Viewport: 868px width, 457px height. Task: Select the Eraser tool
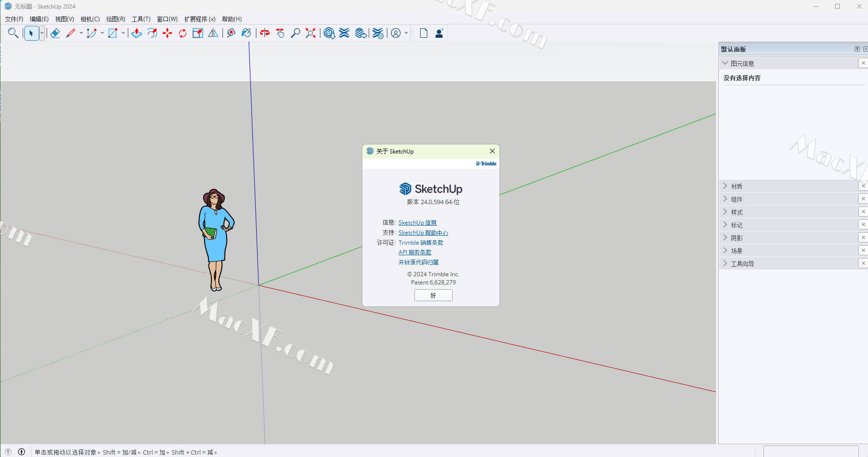click(x=55, y=33)
